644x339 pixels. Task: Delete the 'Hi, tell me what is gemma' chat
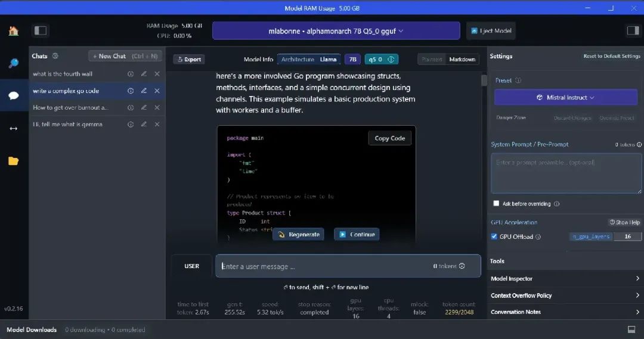coord(157,125)
